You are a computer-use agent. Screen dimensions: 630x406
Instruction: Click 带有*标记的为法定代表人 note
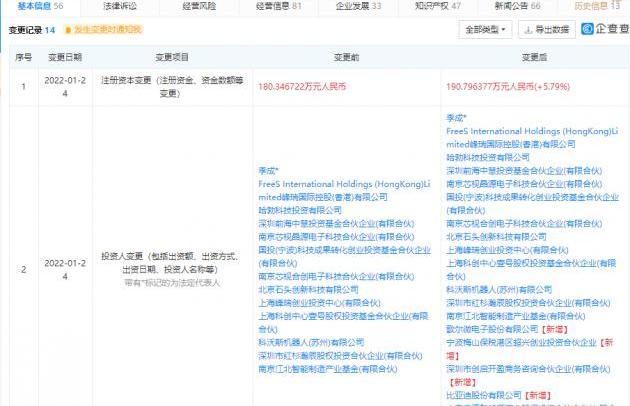[x=172, y=283]
